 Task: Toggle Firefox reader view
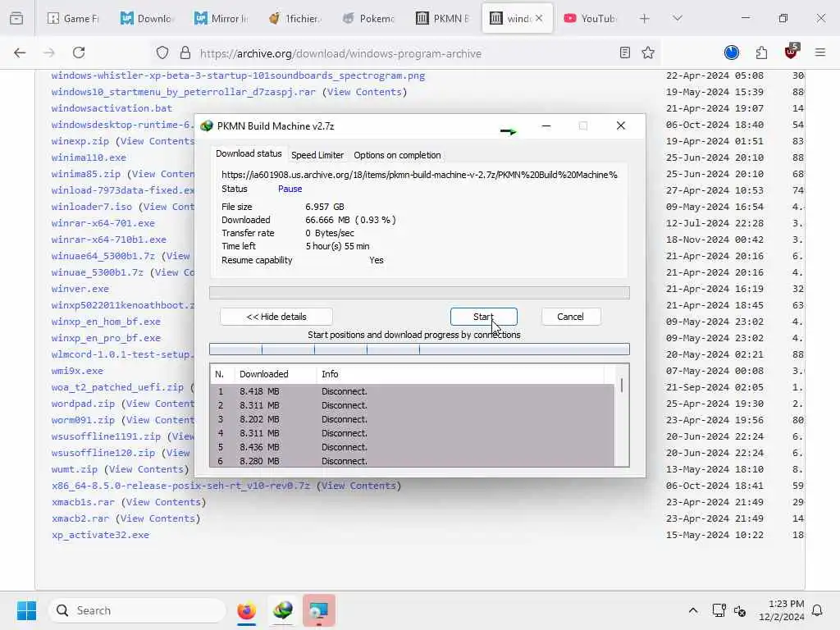click(624, 52)
